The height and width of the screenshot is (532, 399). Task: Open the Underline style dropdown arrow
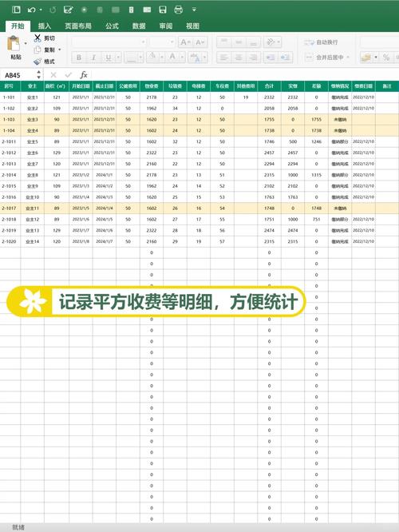(x=118, y=58)
